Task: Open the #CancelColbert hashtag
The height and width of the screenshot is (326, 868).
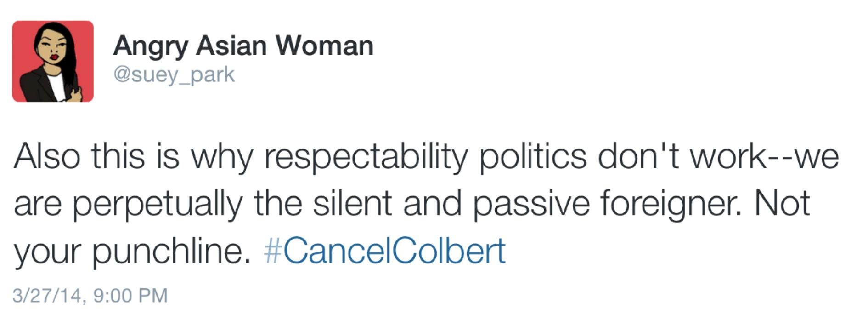Action: click(x=385, y=251)
